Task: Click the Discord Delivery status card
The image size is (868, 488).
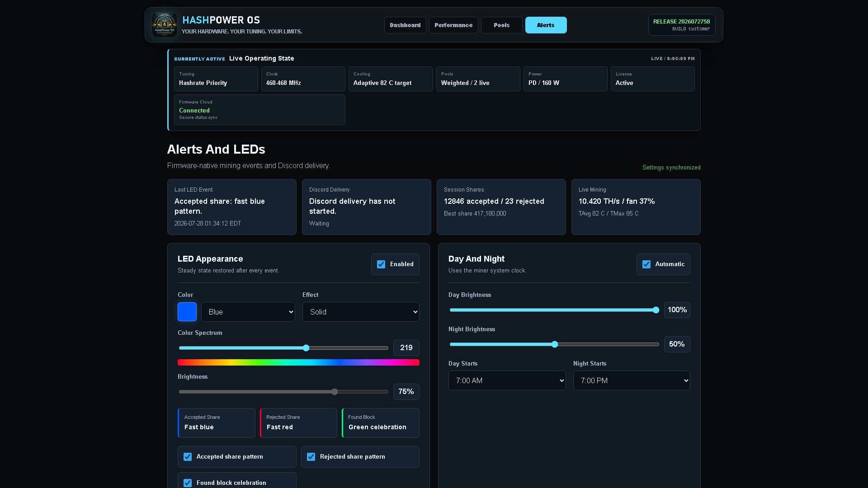Action: point(367,207)
